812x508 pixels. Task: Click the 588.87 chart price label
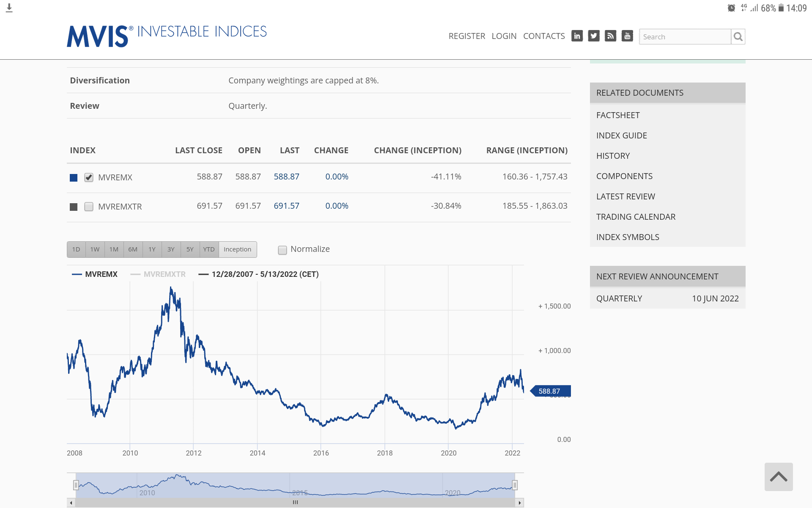pos(551,391)
